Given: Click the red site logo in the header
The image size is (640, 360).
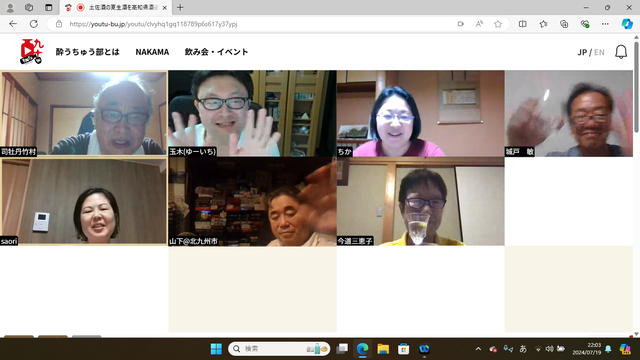Looking at the screenshot, I should 31,51.
